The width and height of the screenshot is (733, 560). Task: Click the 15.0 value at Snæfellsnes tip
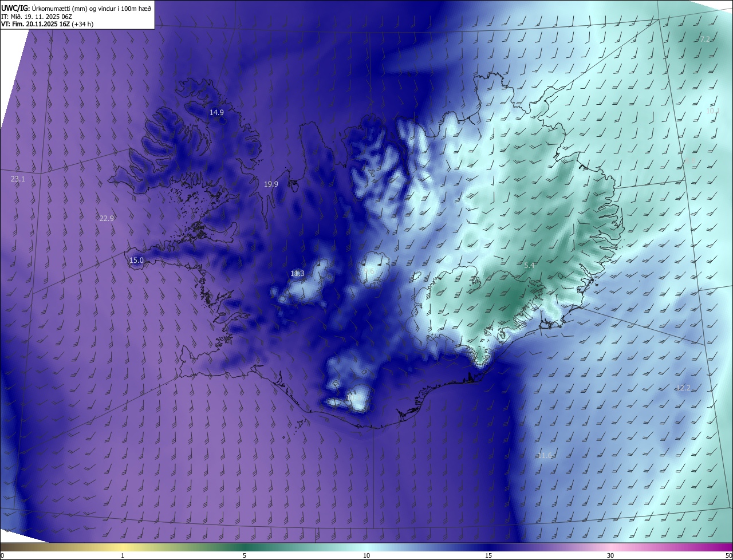[x=136, y=261]
